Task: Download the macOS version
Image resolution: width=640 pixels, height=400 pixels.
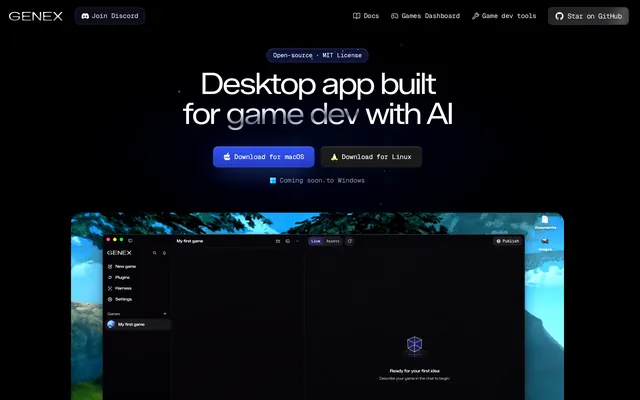Action: (x=264, y=157)
